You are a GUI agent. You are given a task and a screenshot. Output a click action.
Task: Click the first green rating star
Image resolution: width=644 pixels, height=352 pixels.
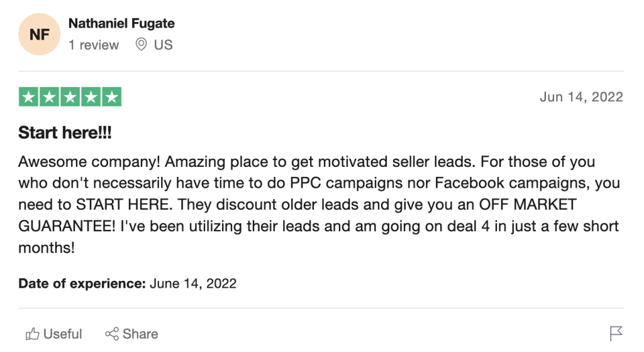pos(29,96)
